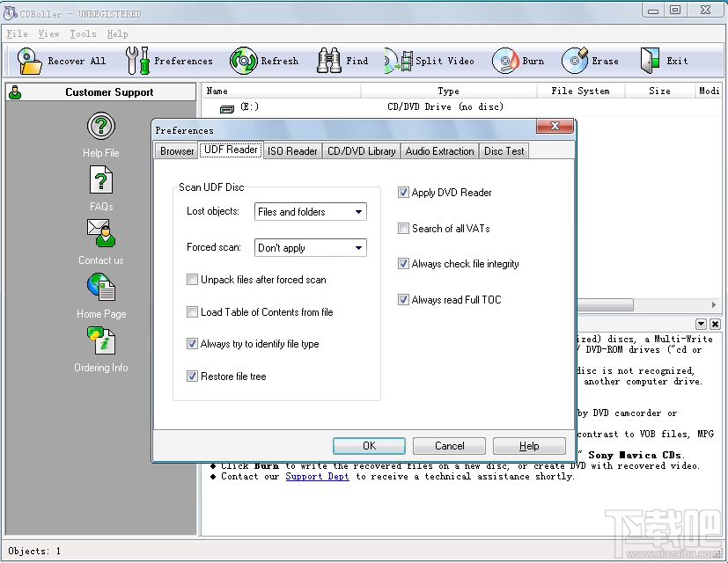Click the Split Video toolbar icon
Image resolution: width=728 pixels, height=563 pixels.
[x=399, y=61]
